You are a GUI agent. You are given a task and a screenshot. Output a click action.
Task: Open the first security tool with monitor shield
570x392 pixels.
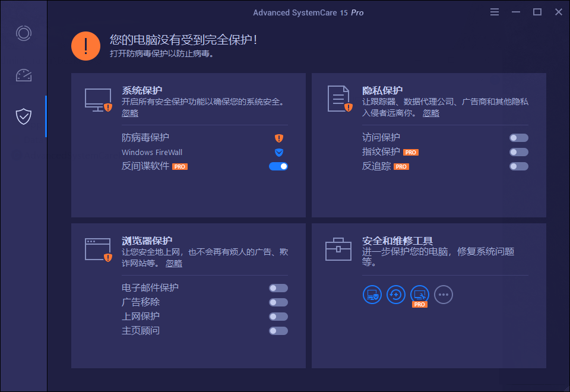point(372,295)
